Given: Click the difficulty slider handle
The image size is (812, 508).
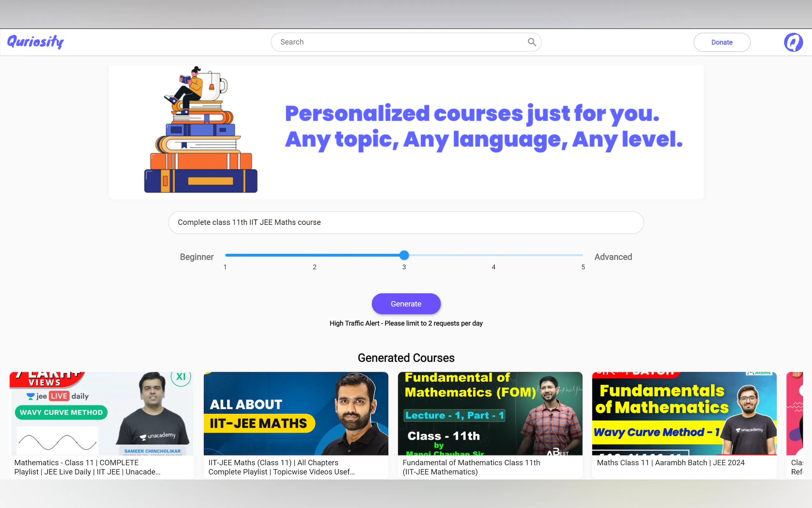Looking at the screenshot, I should pos(404,255).
